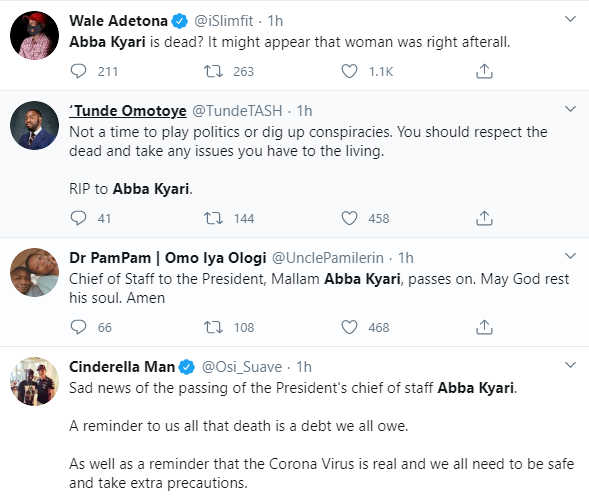This screenshot has height=503, width=589.
Task: Open the @Osi_Suave handle link
Action: [242, 367]
